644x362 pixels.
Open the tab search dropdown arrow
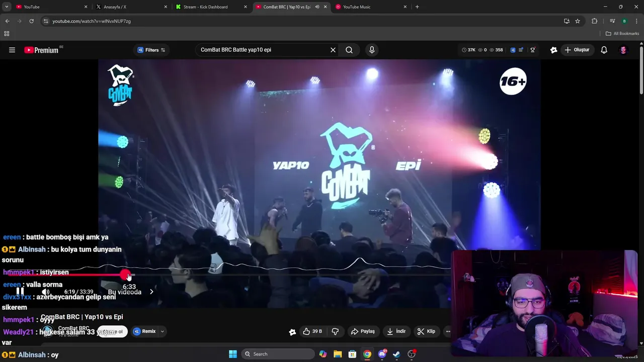coord(7,7)
